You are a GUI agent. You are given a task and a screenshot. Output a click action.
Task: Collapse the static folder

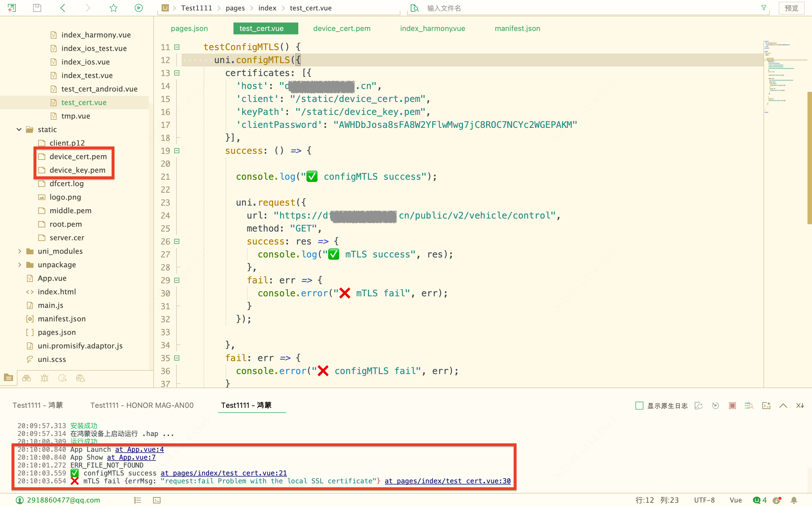pyautogui.click(x=19, y=130)
